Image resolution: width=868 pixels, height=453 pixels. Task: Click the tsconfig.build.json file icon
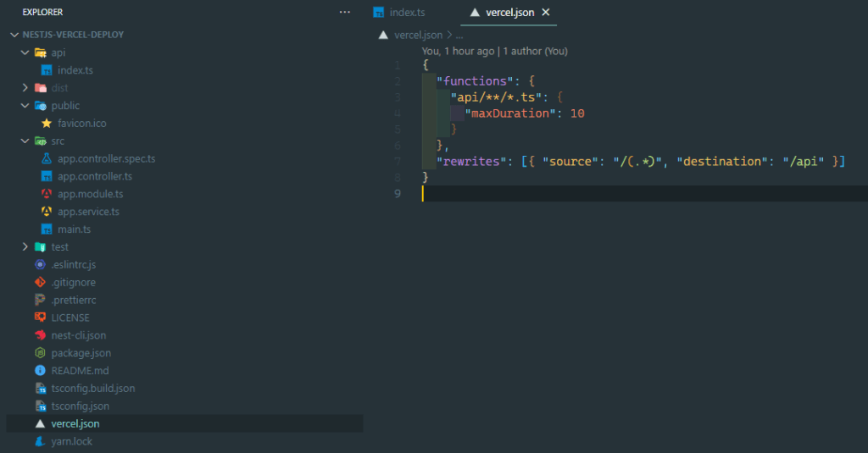coord(40,389)
